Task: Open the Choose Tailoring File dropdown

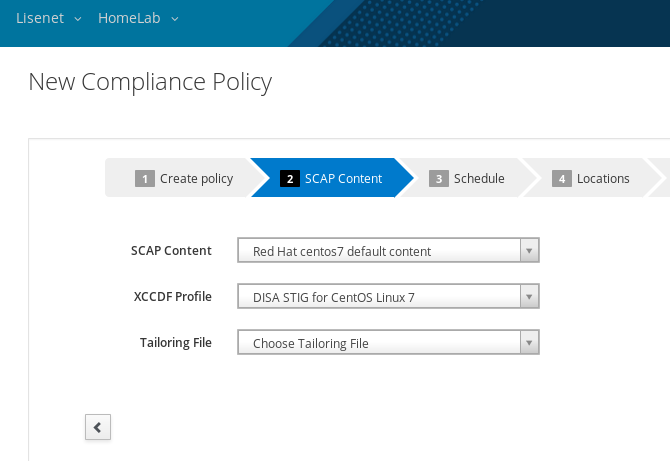Action: [388, 342]
